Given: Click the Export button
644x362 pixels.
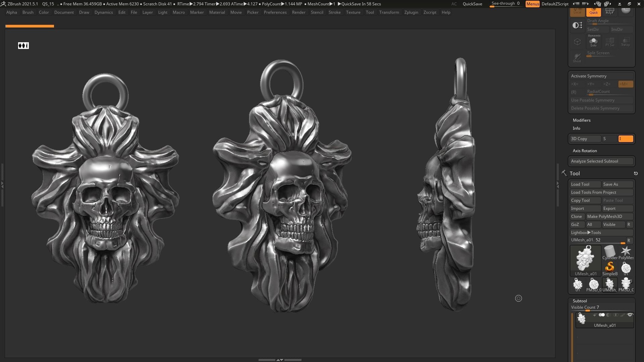Looking at the screenshot, I should [618, 208].
